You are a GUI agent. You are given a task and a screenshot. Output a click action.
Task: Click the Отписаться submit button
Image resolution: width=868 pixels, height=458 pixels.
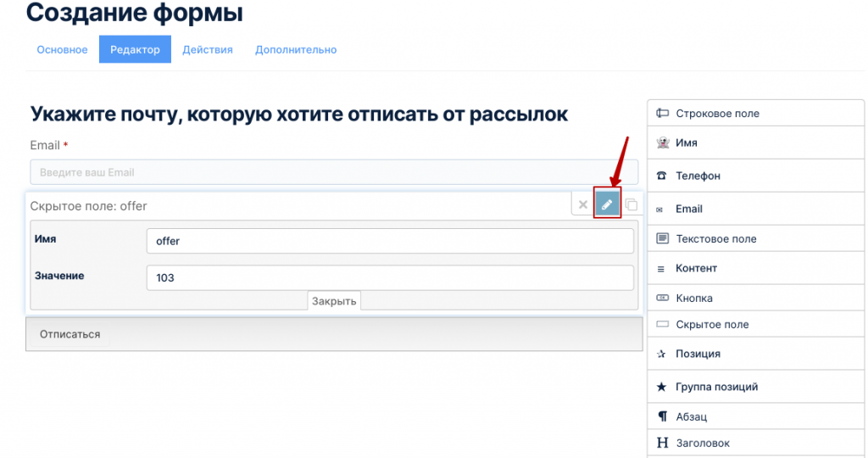click(70, 334)
